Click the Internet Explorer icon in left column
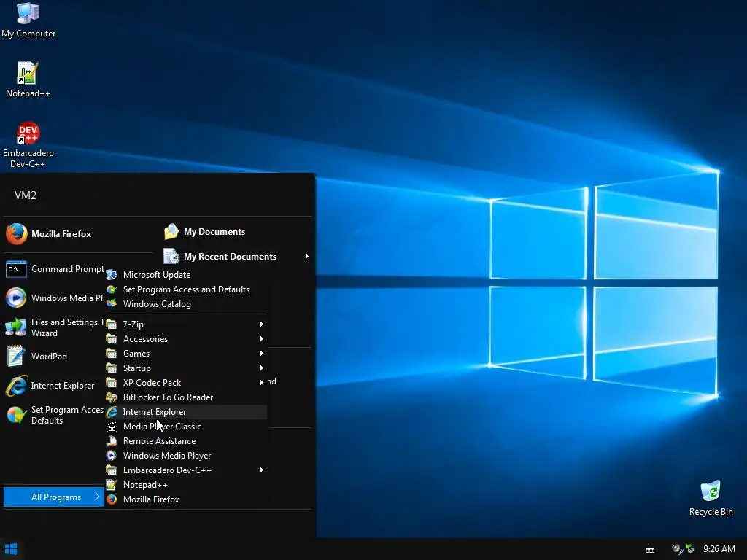 16,386
